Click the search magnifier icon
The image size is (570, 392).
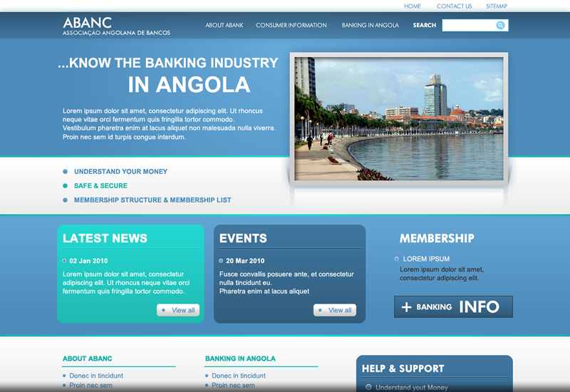point(500,25)
